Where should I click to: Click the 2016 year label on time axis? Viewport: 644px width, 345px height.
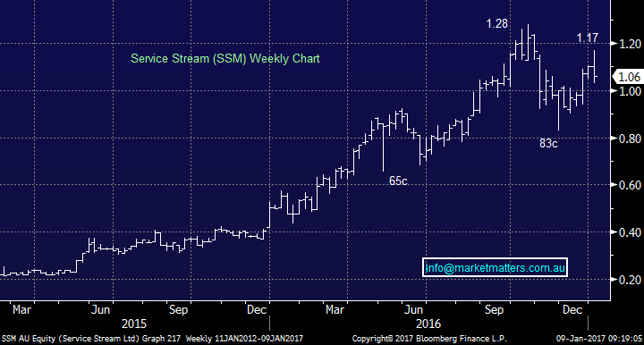click(428, 324)
